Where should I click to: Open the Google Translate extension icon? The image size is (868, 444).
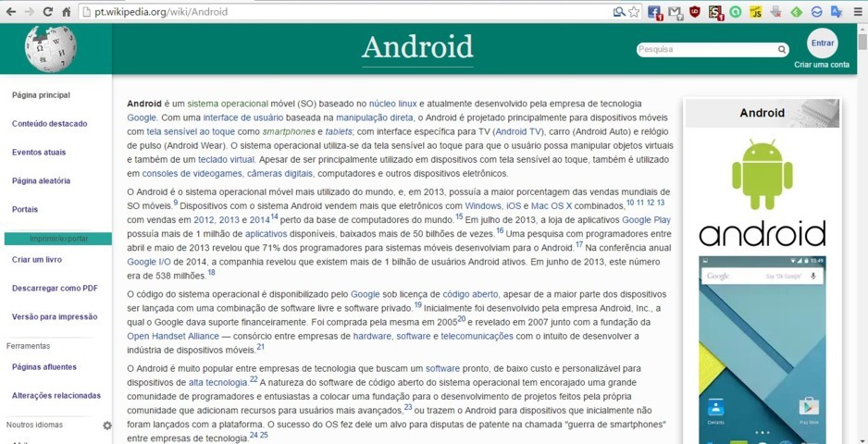(837, 12)
